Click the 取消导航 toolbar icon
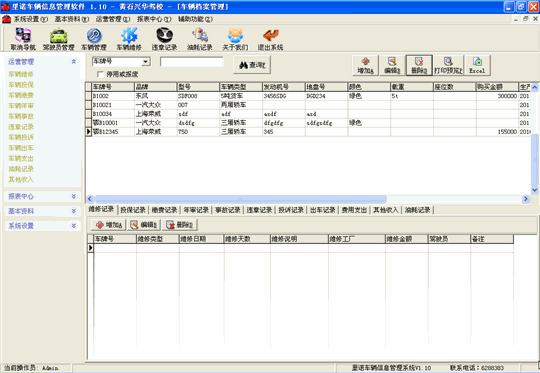Screen dimensions: 540x373 coord(23,39)
